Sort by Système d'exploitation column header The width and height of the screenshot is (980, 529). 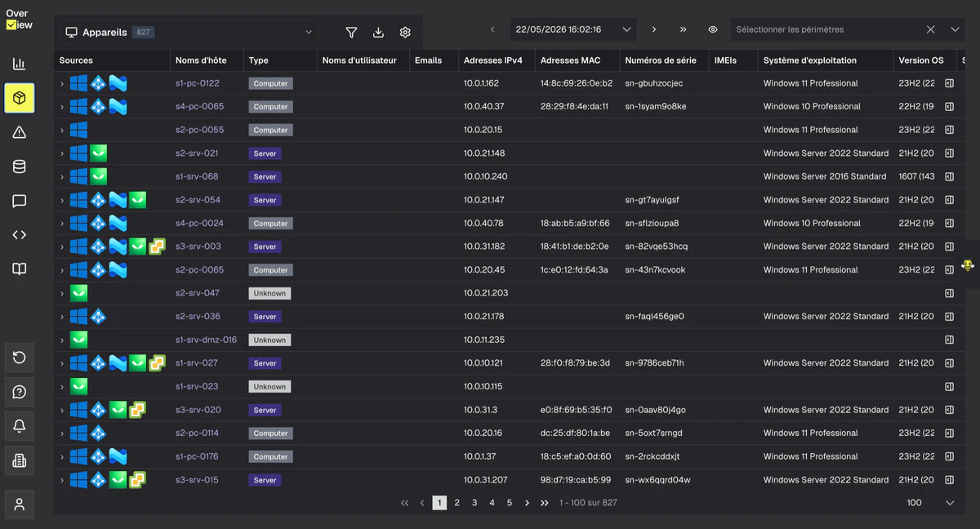810,60
